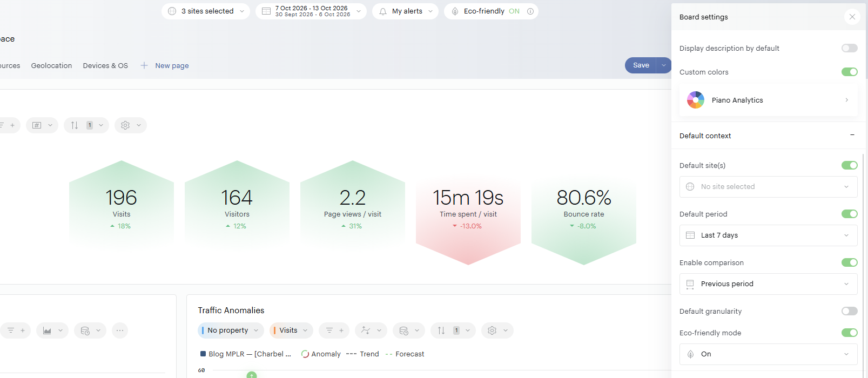Click the data icon beside the three-dots button
This screenshot has height=378, width=868.
coord(90,330)
